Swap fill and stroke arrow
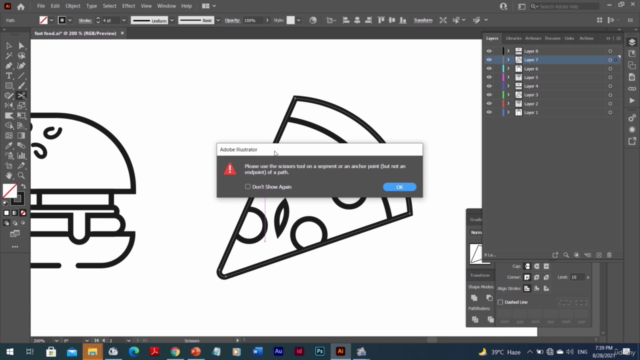The image size is (640, 360). click(23, 187)
